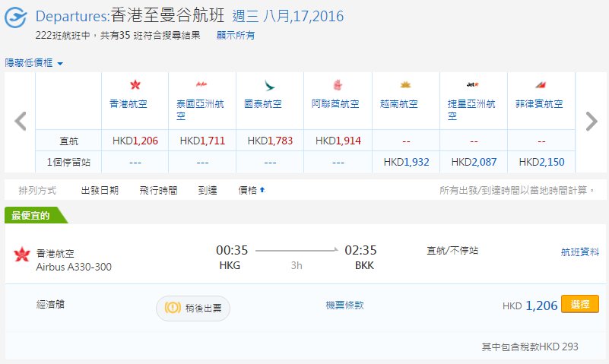Click the Philippine Airlines logo in fare grid
Screen dimensions: 609x364
pyautogui.click(x=541, y=84)
